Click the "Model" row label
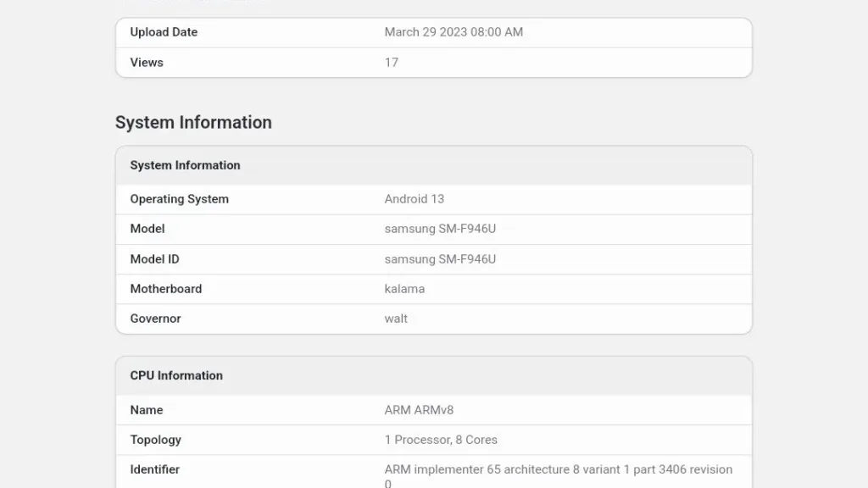Viewport: 868px width, 488px height. coord(147,229)
